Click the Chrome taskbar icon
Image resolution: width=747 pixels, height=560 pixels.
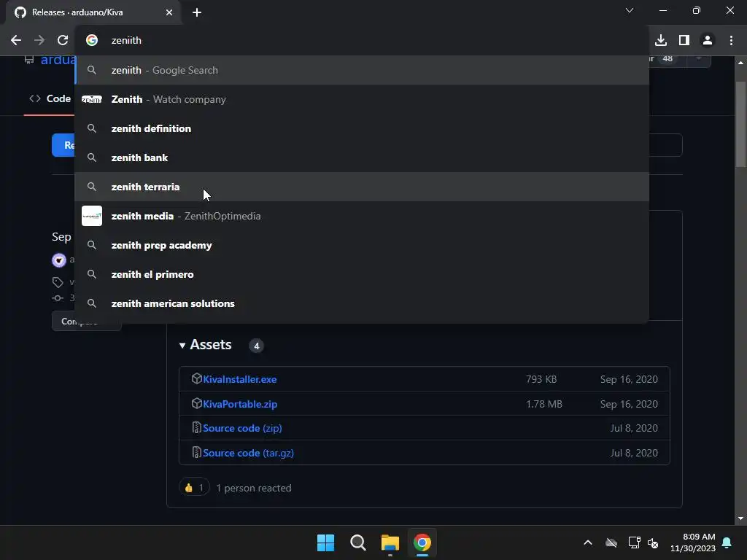pos(422,542)
